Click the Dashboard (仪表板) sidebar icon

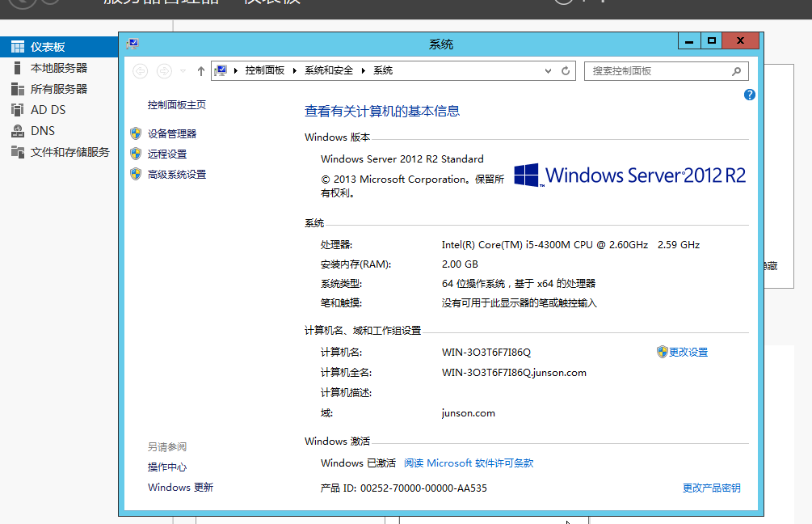pos(18,47)
